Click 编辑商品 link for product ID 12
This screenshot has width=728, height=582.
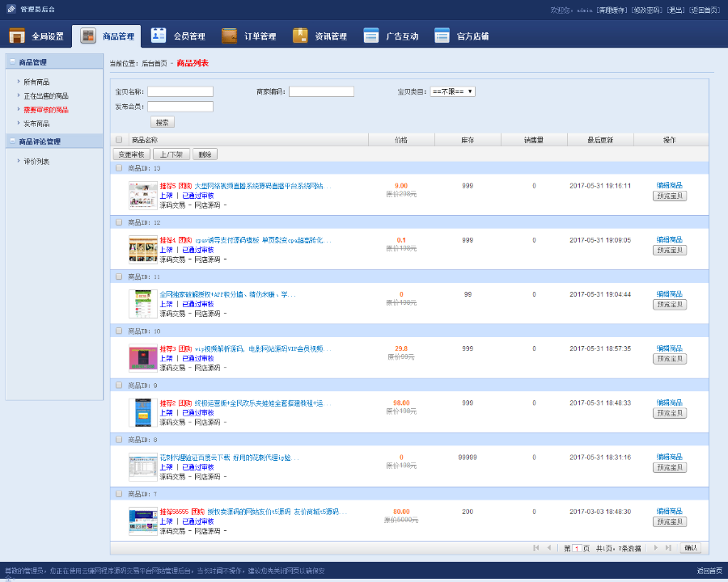(670, 239)
